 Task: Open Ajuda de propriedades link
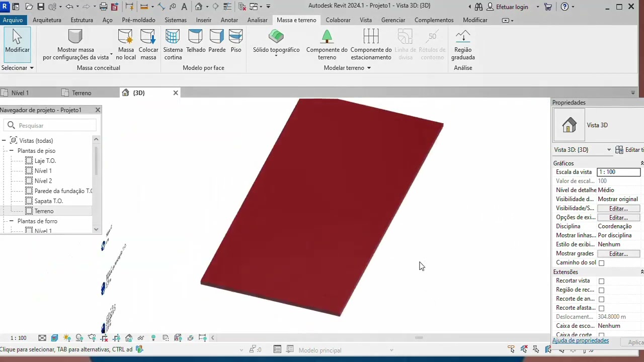tap(581, 340)
